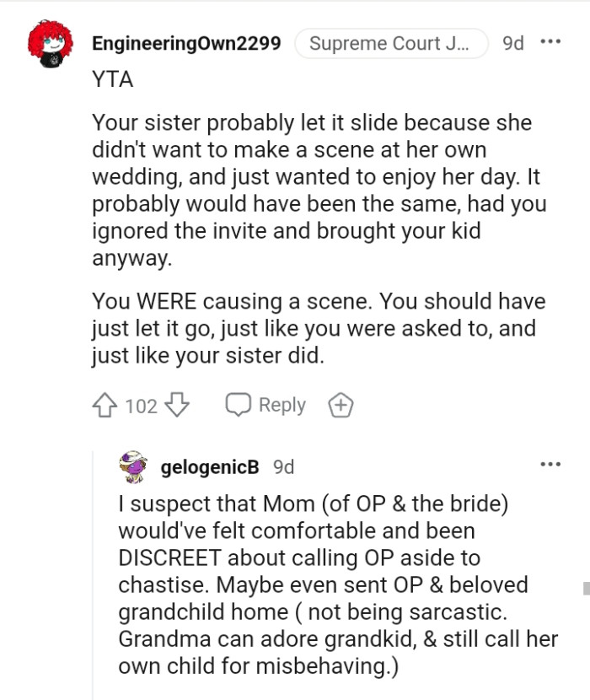Select the Supreme Court flair badge
The width and height of the screenshot is (590, 700).
click(391, 42)
